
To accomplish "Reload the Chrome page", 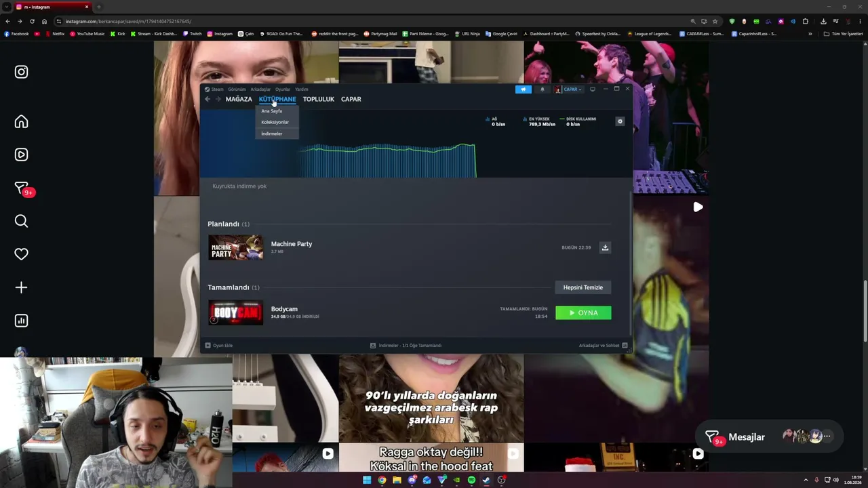I will click(x=32, y=21).
